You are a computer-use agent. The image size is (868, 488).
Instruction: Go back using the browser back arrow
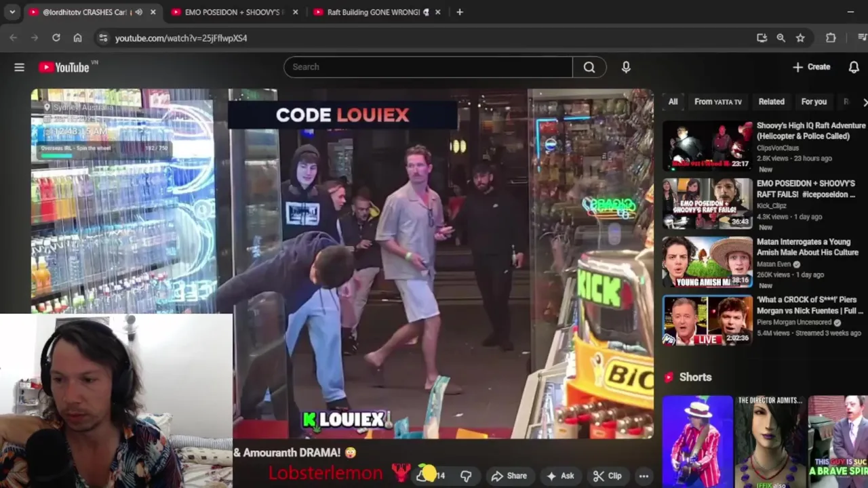tap(13, 38)
